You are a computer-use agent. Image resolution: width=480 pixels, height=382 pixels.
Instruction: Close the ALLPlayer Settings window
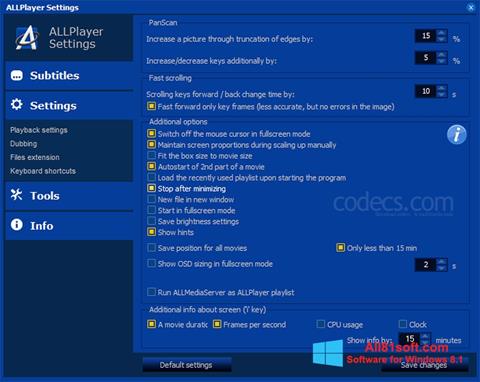[x=471, y=7]
